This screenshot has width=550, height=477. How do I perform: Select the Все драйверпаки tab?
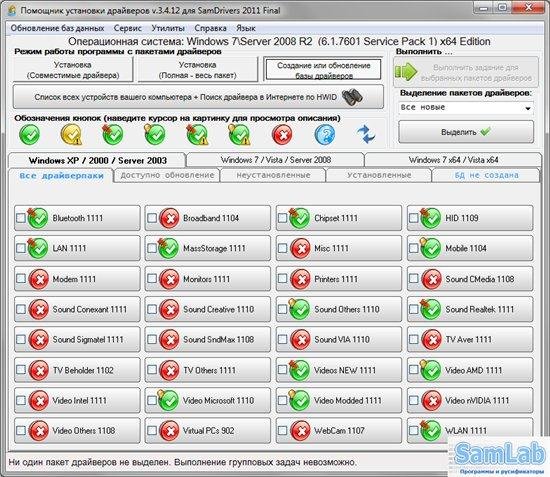tap(61, 175)
